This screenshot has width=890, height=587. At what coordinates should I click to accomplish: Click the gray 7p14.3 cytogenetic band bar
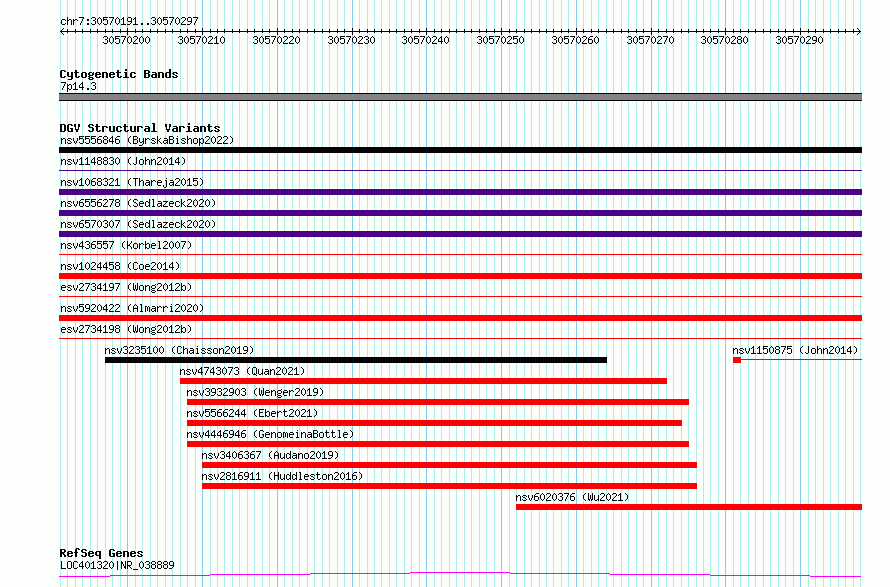click(x=460, y=97)
